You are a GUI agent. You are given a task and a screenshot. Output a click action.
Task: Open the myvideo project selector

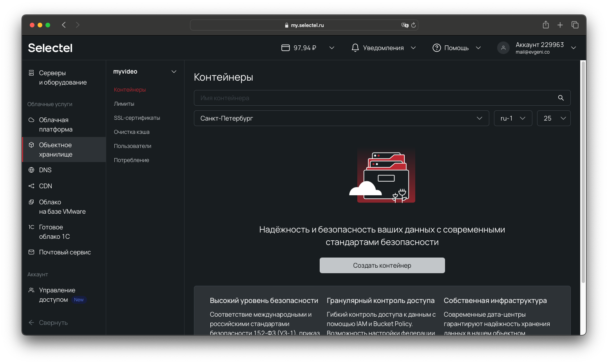145,72
